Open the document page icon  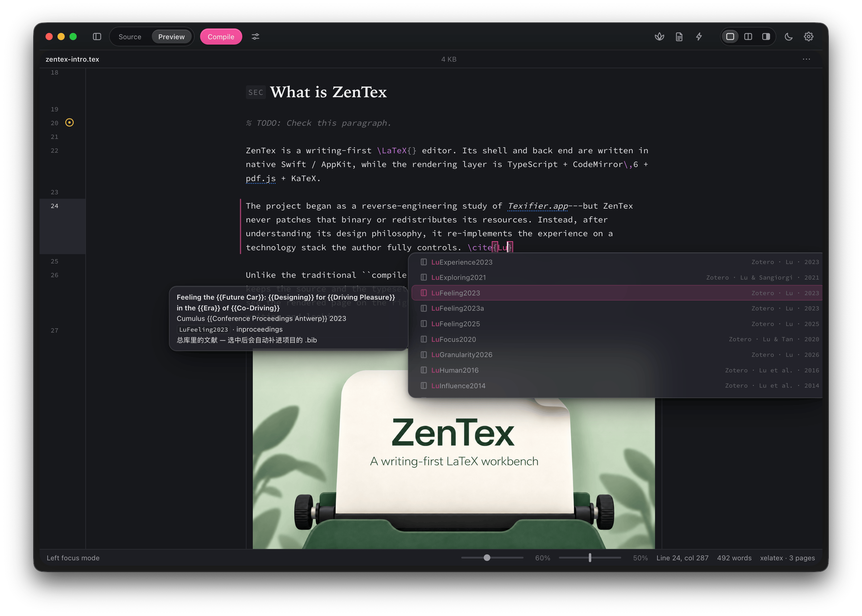coord(679,37)
